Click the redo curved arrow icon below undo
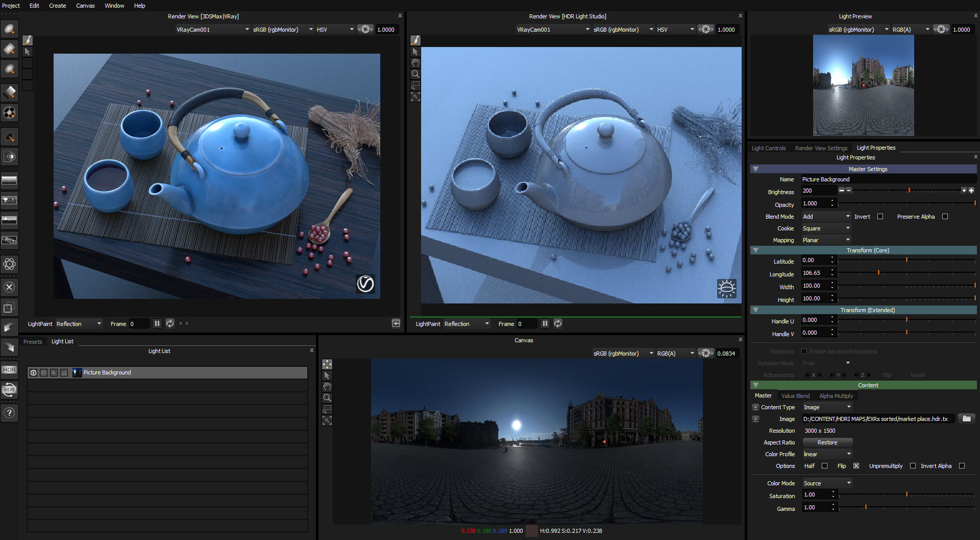Screen dimensions: 980x540 tap(9, 347)
